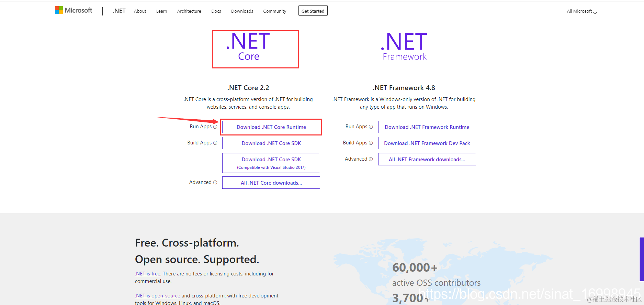The width and height of the screenshot is (644, 305).
Task: Click the ".NET Framework 4.8" heading
Action: (x=404, y=88)
